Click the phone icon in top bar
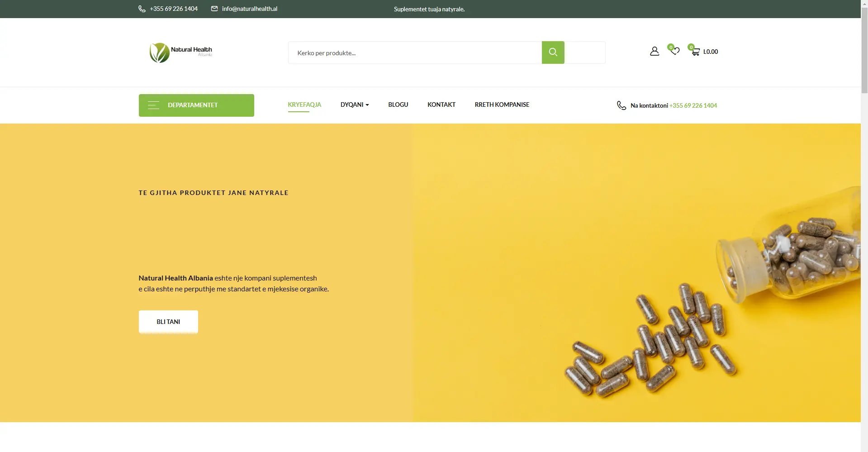The image size is (868, 452). (x=142, y=9)
